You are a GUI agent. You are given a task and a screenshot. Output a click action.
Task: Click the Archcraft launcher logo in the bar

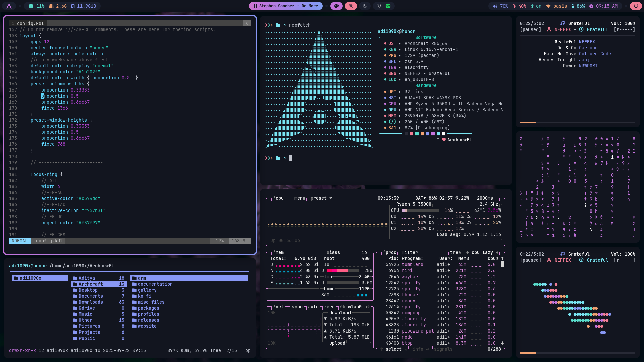coord(9,6)
